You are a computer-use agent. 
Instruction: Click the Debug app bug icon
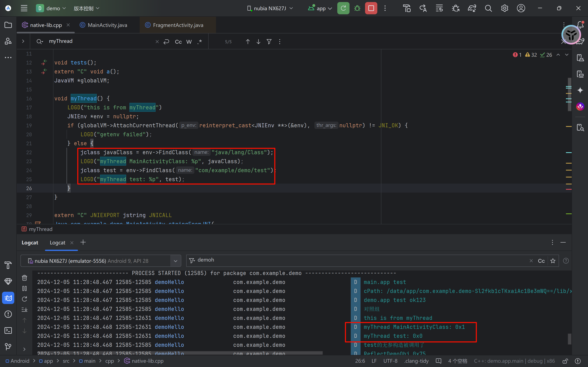[357, 8]
